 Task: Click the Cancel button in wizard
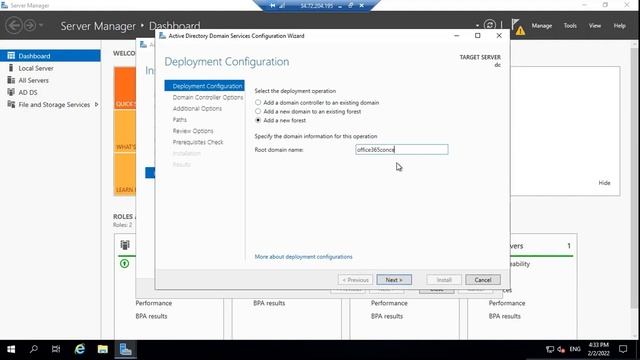click(483, 280)
